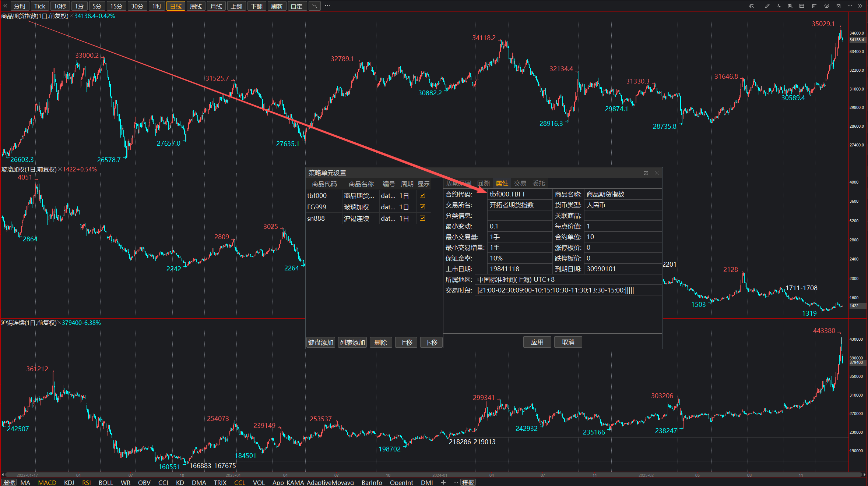
Task: Click the 列表添加 button
Action: (x=352, y=343)
